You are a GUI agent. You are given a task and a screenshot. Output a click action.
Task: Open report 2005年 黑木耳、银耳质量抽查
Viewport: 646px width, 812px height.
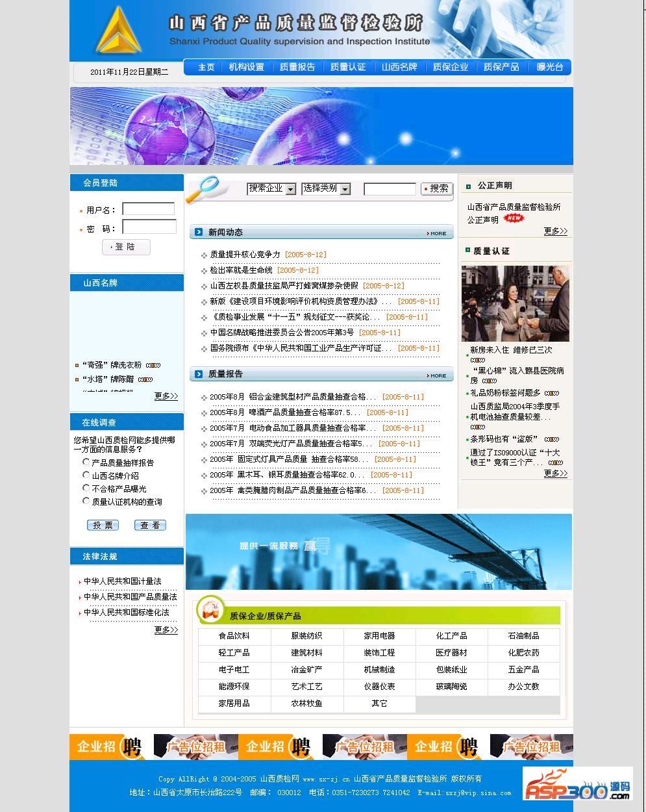286,475
